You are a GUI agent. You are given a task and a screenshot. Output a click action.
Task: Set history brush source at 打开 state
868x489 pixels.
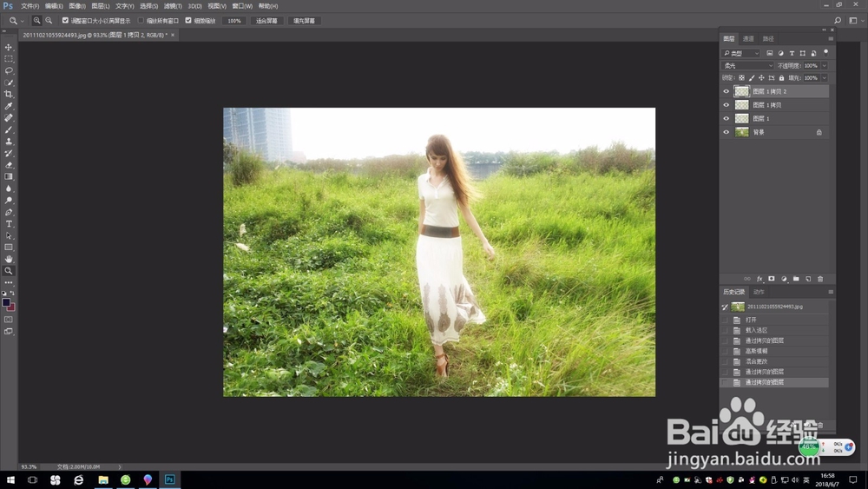[725, 320]
